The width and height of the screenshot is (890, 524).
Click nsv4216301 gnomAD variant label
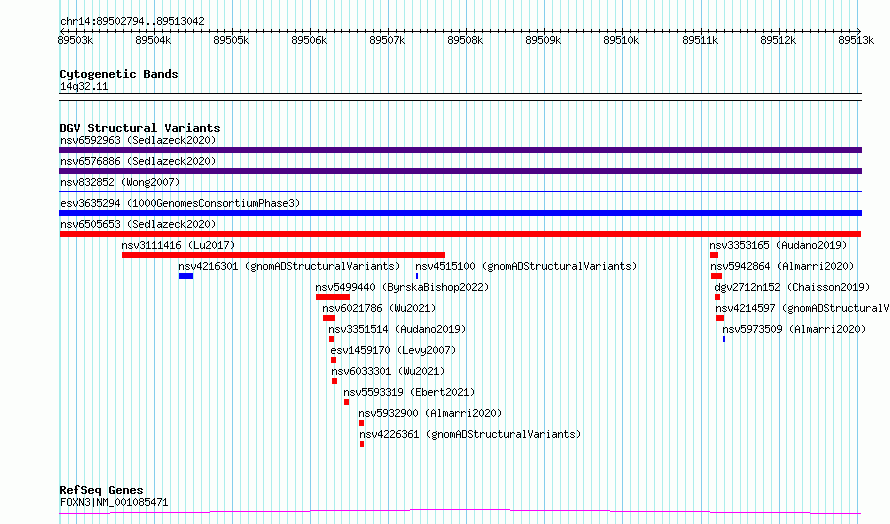point(289,266)
